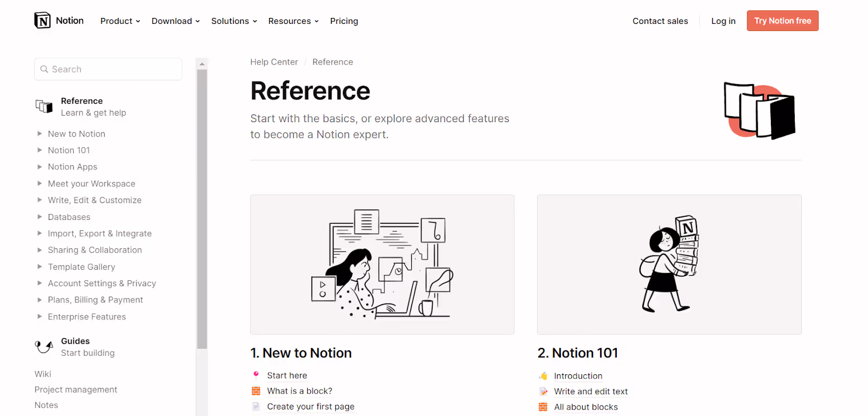Click the Reference books icon in sidebar
Screen dimensions: 868x416
coord(44,106)
